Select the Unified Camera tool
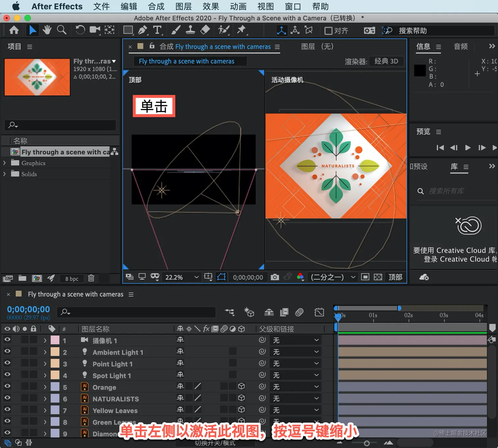The image size is (498, 448). (x=95, y=30)
